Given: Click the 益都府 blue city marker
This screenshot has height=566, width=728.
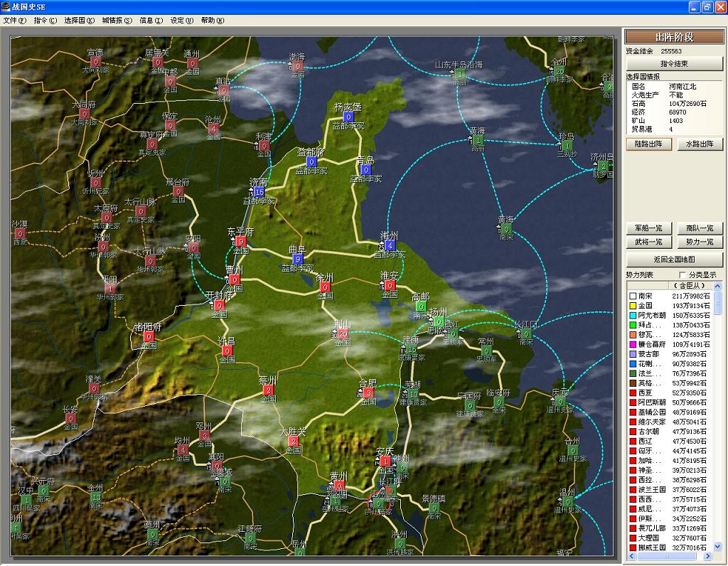Looking at the screenshot, I should coord(311,161).
